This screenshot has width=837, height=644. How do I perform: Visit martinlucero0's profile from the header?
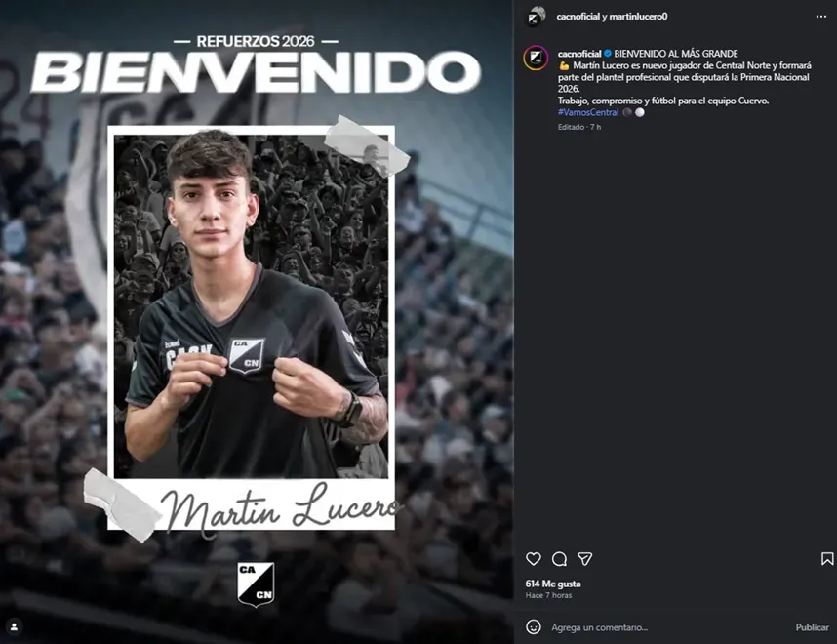coord(638,17)
